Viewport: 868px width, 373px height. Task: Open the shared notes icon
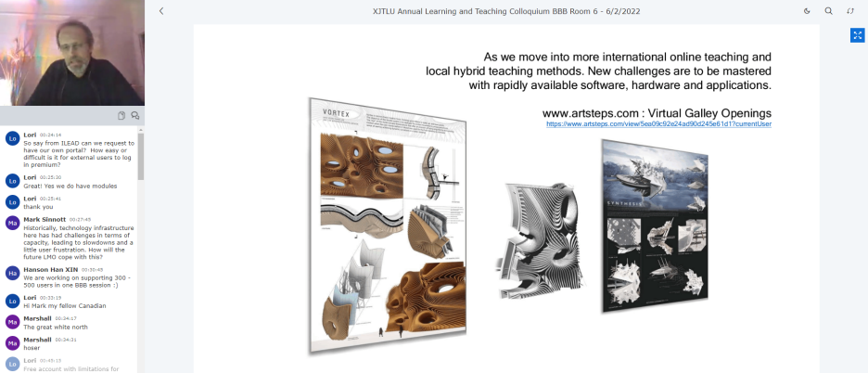pyautogui.click(x=121, y=116)
